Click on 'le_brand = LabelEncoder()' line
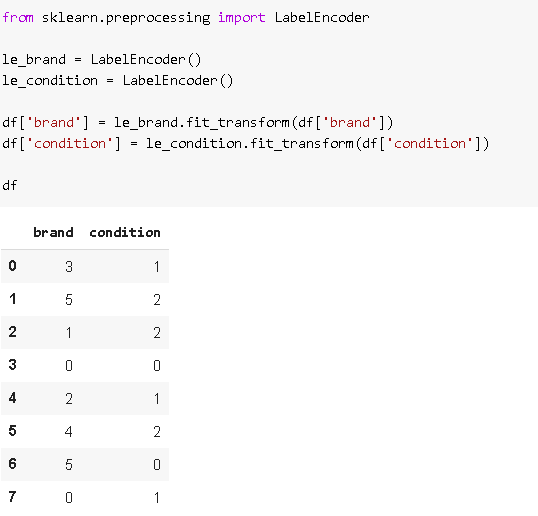 pyautogui.click(x=102, y=60)
